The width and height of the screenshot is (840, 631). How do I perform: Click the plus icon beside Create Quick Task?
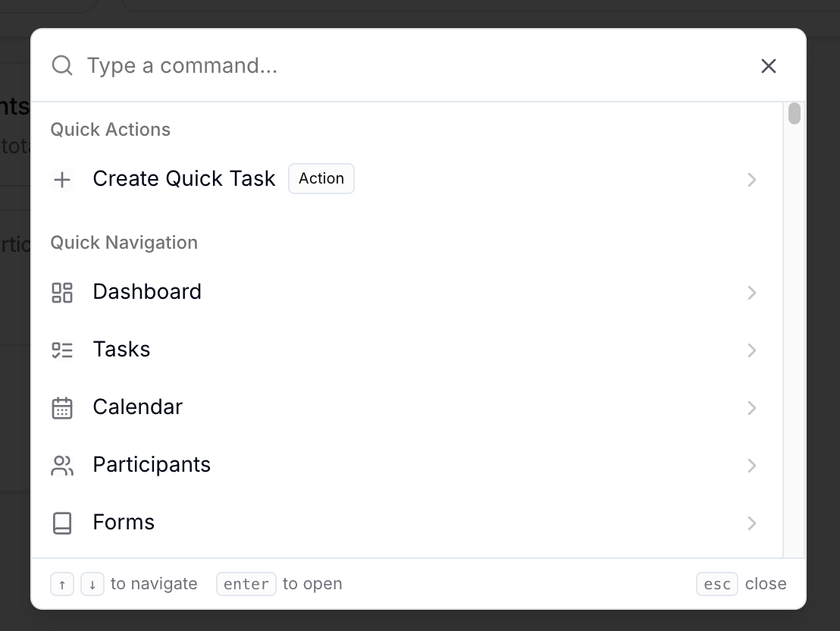pos(62,179)
